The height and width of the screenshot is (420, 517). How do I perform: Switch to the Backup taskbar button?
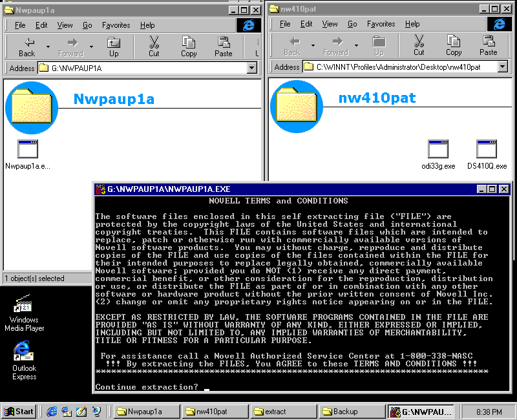(x=352, y=412)
